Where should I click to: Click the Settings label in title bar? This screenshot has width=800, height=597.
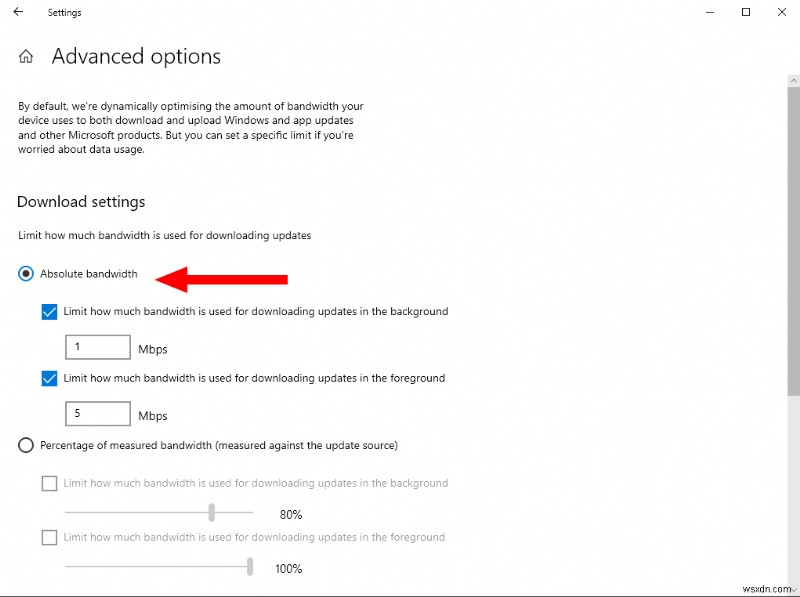point(64,12)
